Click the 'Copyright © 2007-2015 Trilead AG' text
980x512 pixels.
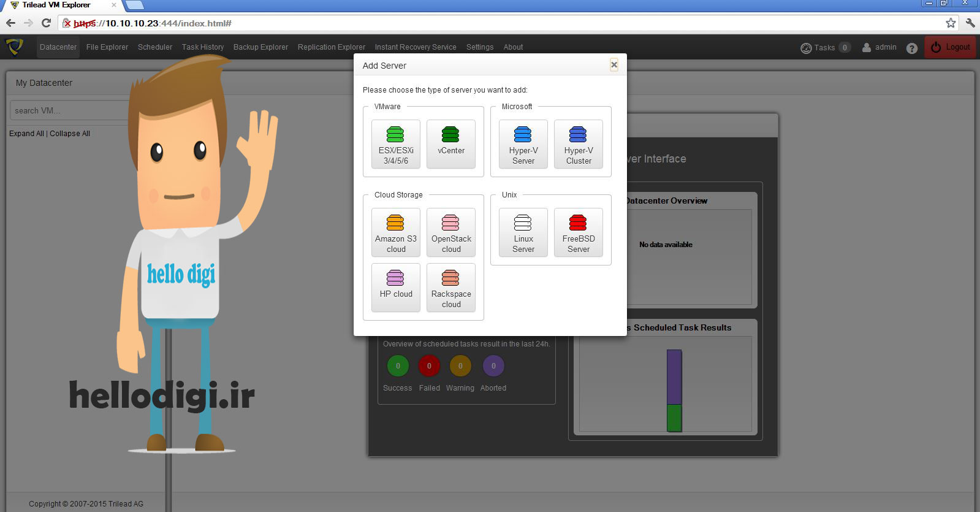coord(86,504)
